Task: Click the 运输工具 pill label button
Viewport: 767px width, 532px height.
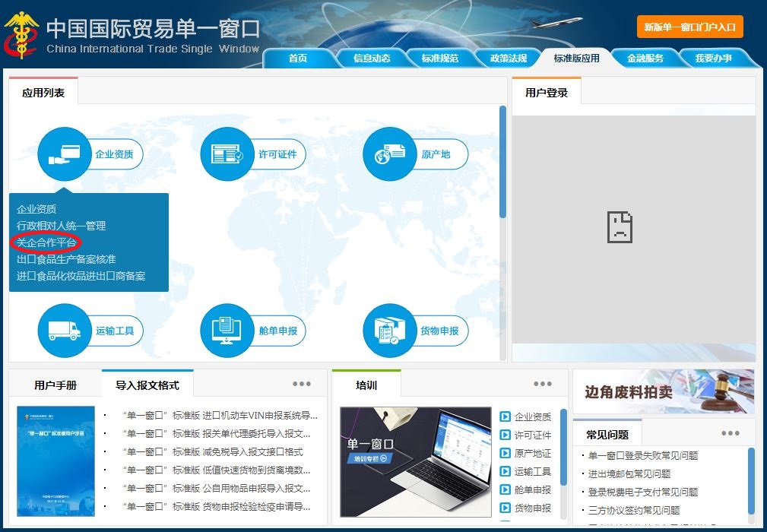Action: coord(115,331)
